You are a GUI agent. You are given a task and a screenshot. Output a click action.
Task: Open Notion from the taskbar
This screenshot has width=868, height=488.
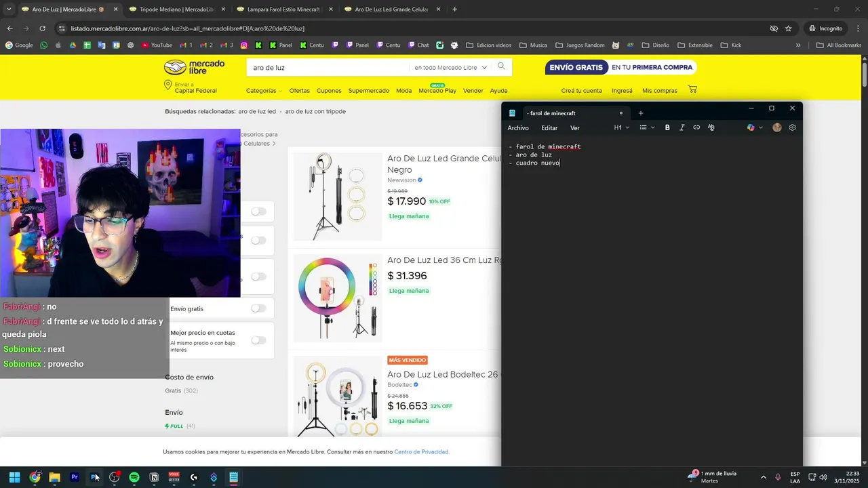pos(154,477)
